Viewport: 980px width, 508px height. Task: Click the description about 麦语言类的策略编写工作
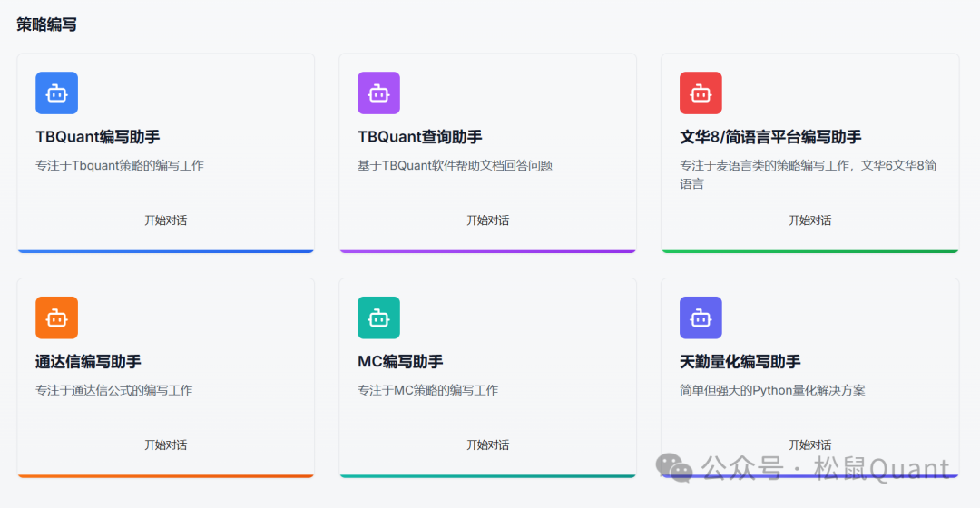(x=808, y=174)
